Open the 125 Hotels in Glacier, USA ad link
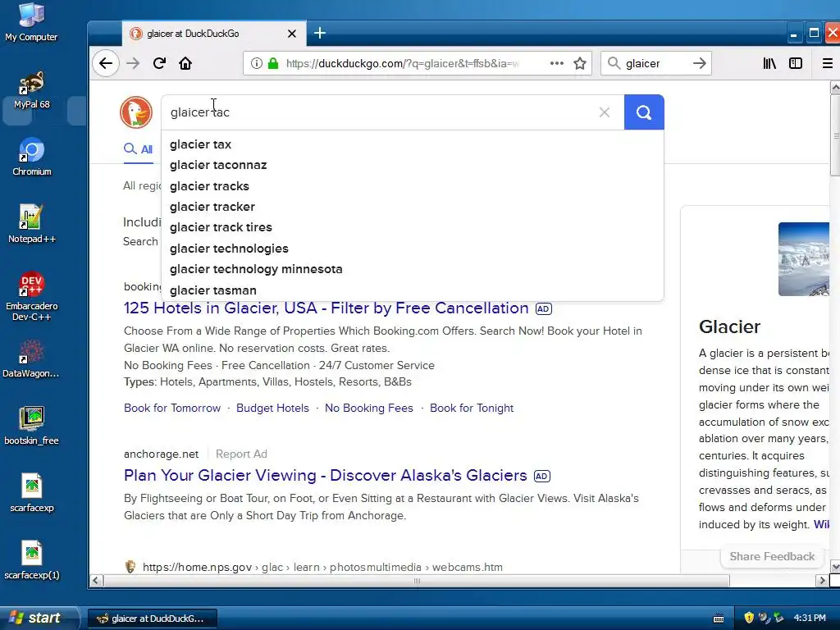 pos(326,308)
